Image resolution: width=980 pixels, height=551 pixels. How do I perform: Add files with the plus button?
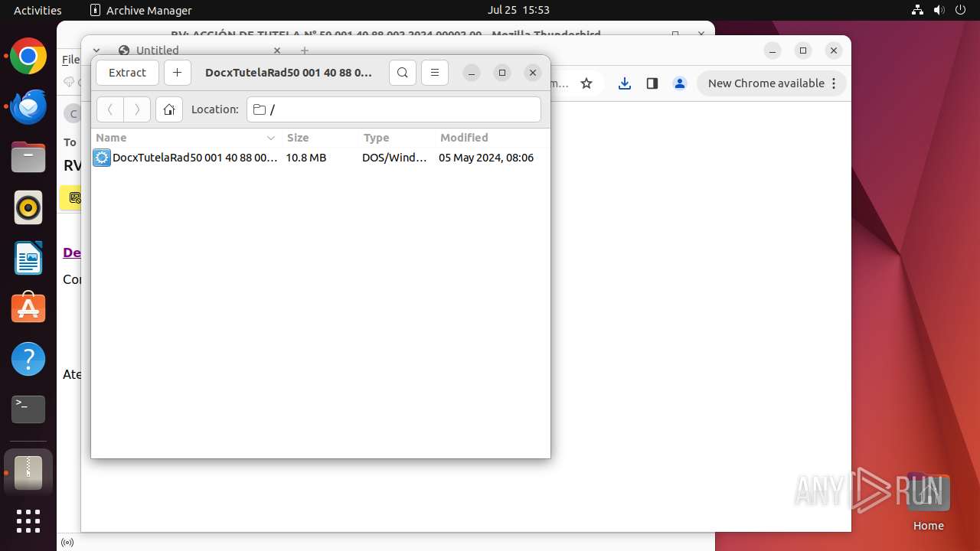178,73
